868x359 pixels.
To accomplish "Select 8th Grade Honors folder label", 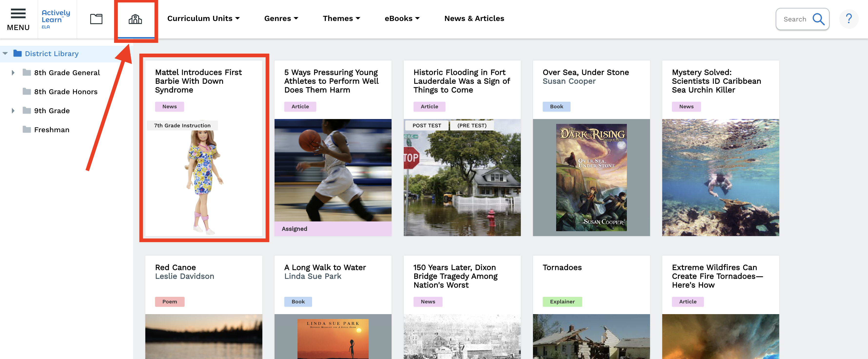I will 66,92.
